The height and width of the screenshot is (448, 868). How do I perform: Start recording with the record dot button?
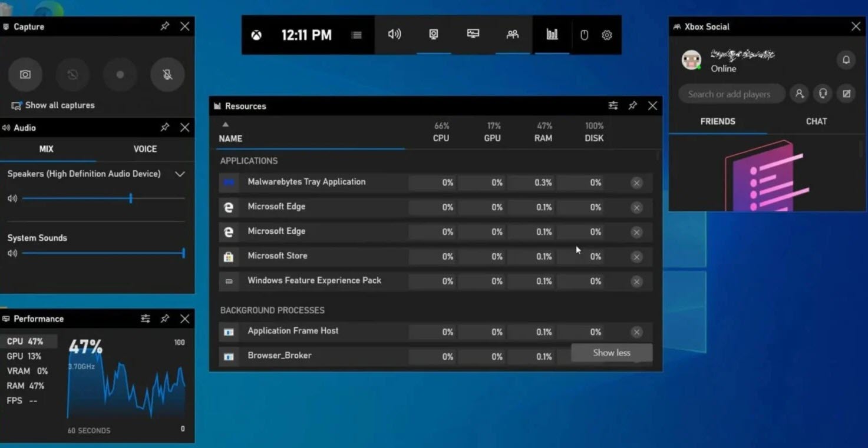point(120,75)
